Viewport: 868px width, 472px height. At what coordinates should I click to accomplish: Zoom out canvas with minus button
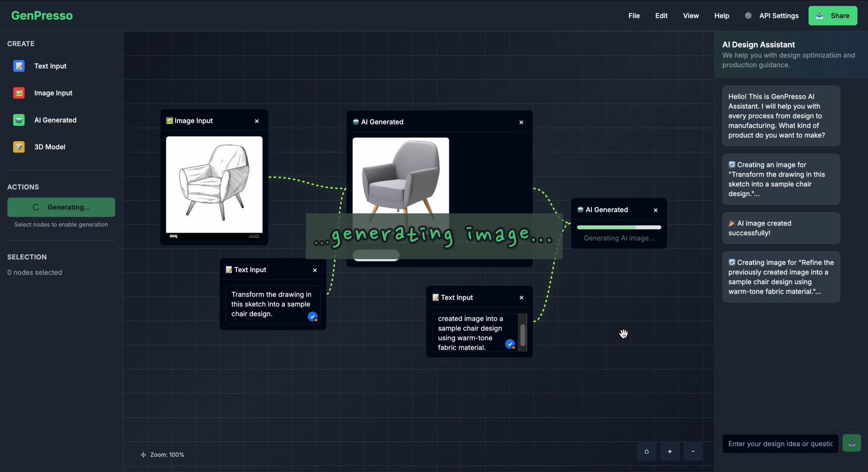(x=693, y=451)
